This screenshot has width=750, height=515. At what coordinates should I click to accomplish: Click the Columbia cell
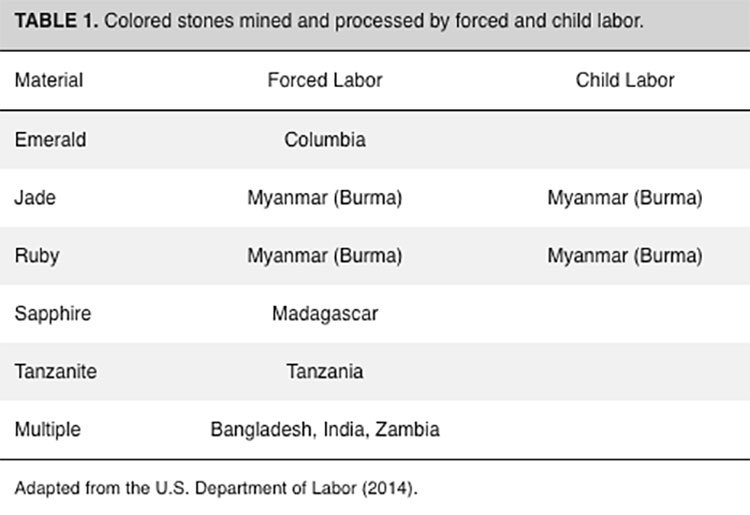(x=325, y=140)
